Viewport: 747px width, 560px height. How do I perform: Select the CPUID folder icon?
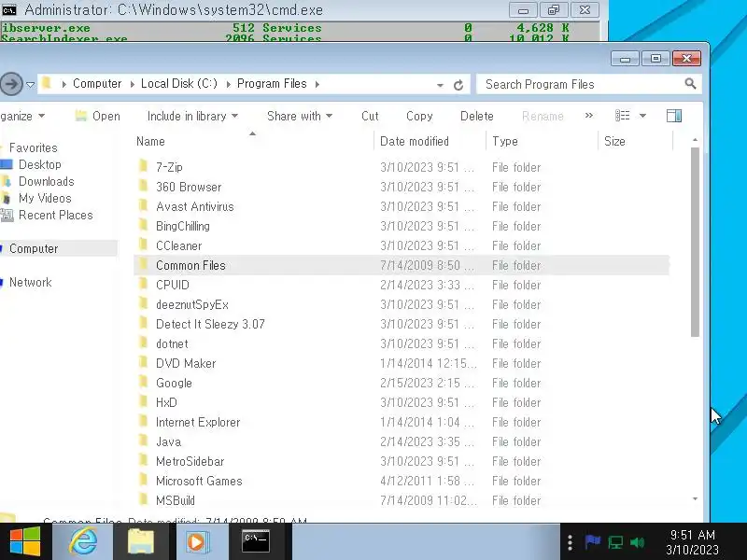[x=143, y=284]
